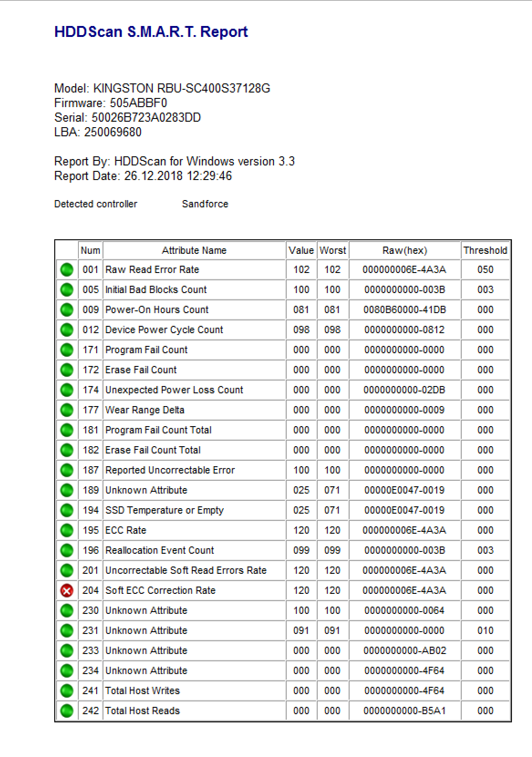
Task: Click the green status icon for Erase Fail Count Total
Action: (67, 450)
